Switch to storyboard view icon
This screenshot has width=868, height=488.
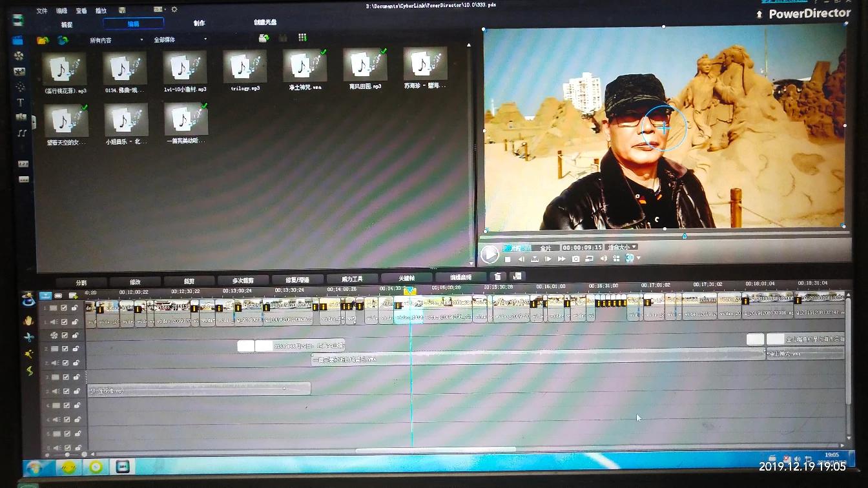58,296
